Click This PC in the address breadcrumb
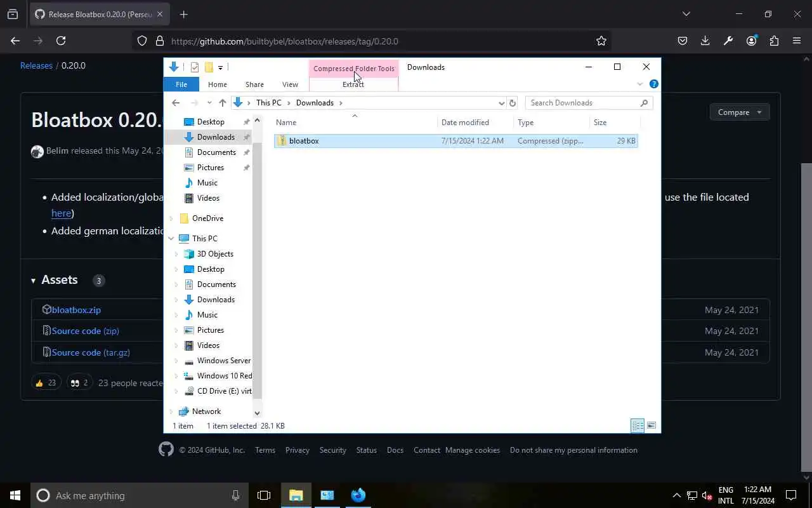Viewport: 812px width, 508px height. 268,103
